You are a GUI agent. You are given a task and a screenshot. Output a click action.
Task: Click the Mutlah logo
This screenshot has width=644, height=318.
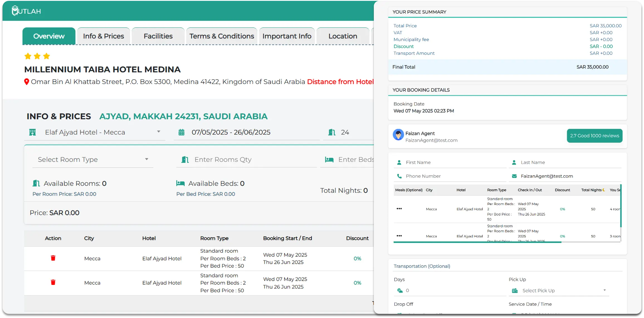click(x=26, y=11)
